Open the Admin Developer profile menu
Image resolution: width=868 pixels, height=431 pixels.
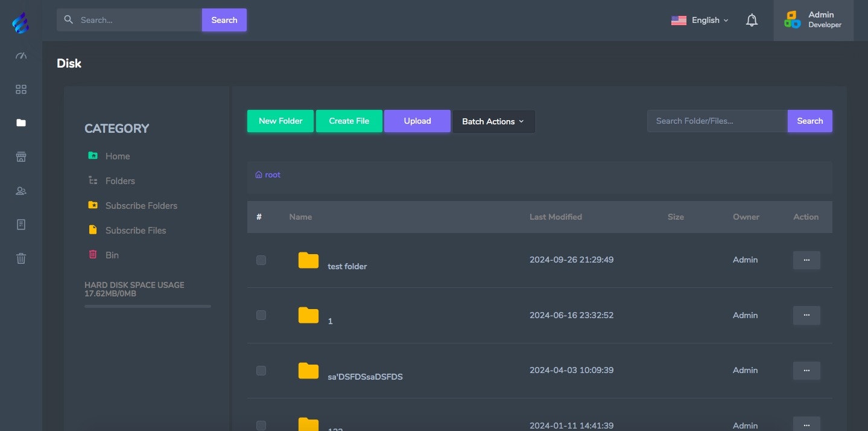pyautogui.click(x=813, y=20)
